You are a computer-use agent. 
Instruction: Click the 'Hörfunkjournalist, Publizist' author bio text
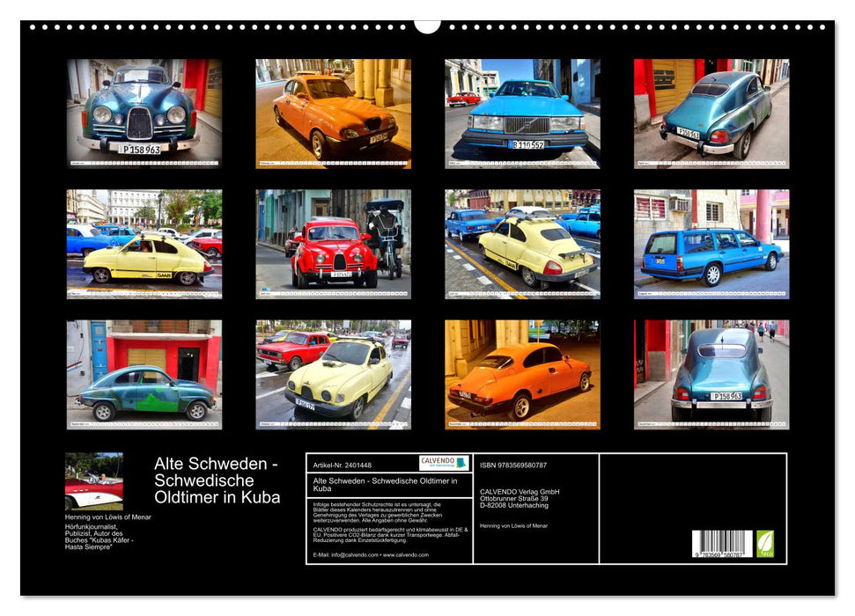(100, 537)
